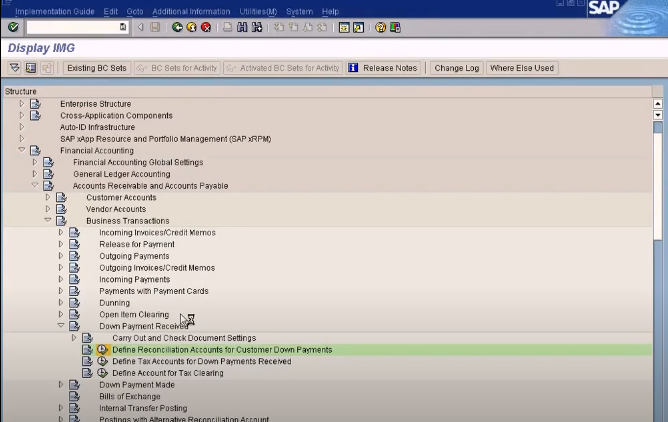Screen dimensions: 668x422
Task: Execute Define Account for Tax Clearing activity
Action: click(x=102, y=373)
